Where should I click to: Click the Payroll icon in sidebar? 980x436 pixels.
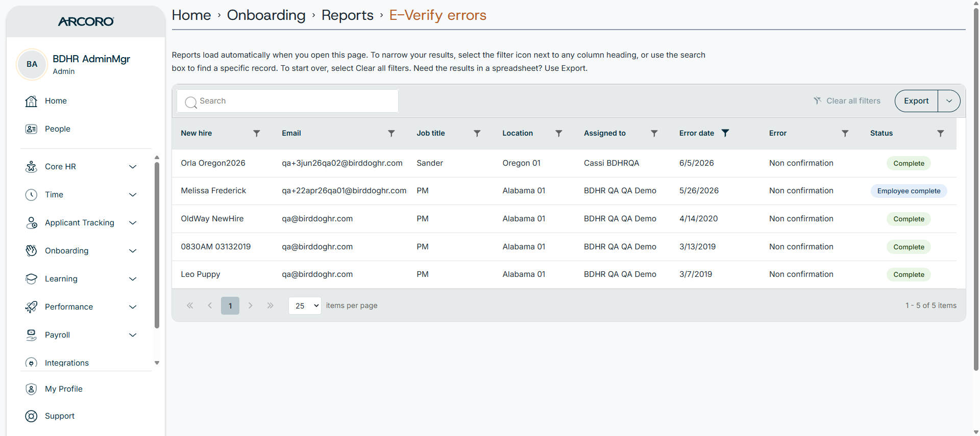point(31,335)
